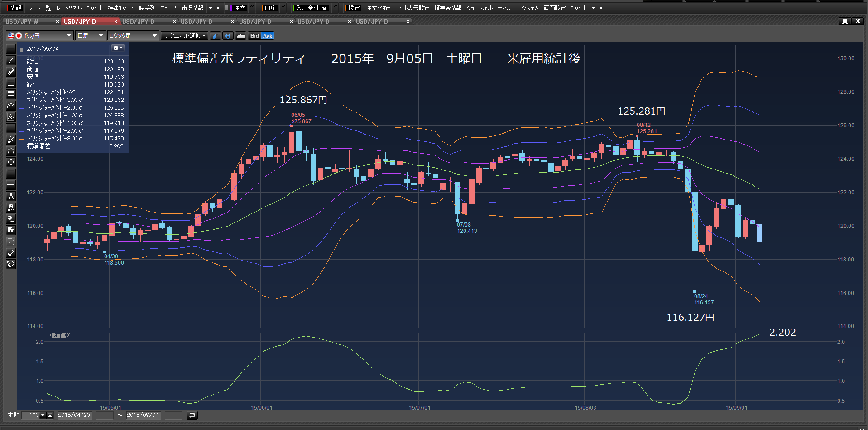Viewport: 868px width, 430px height.
Task: Select the icon stamp tool
Action: point(11,208)
